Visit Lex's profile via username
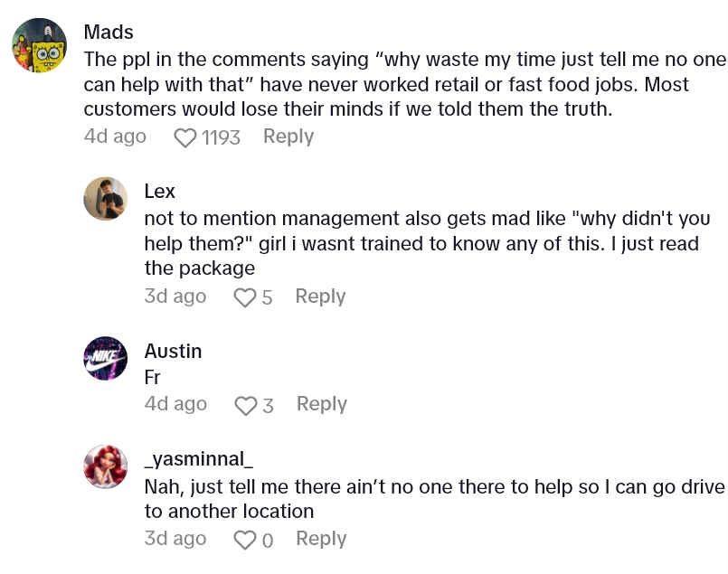This screenshot has width=728, height=574. pos(160,192)
